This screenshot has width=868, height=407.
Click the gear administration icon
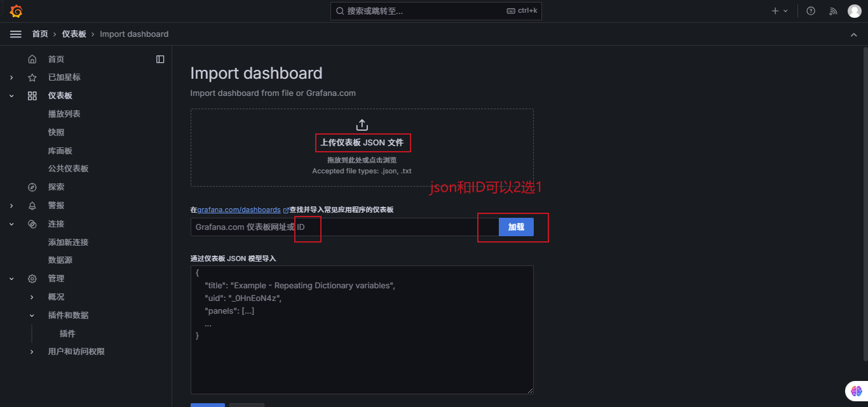click(x=32, y=279)
